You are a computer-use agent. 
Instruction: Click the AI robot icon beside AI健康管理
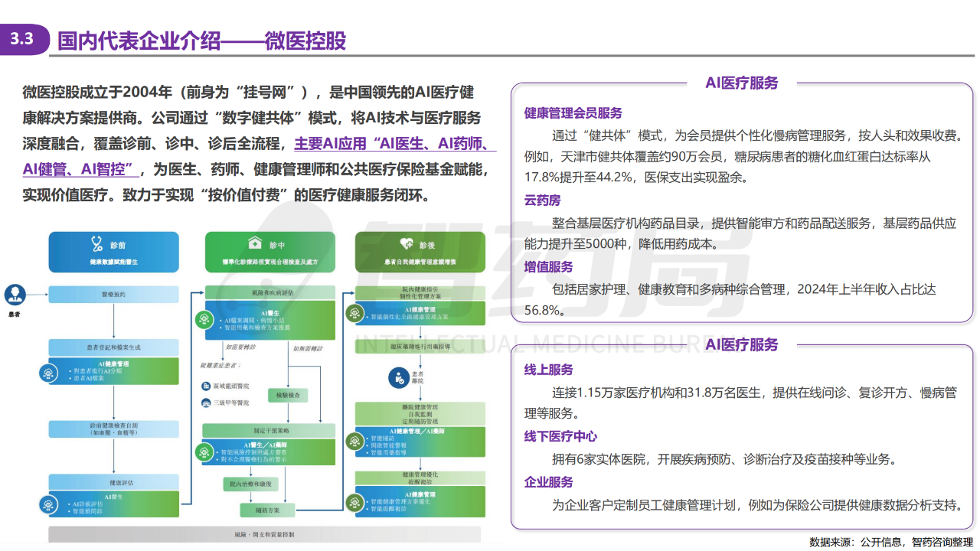click(x=47, y=373)
